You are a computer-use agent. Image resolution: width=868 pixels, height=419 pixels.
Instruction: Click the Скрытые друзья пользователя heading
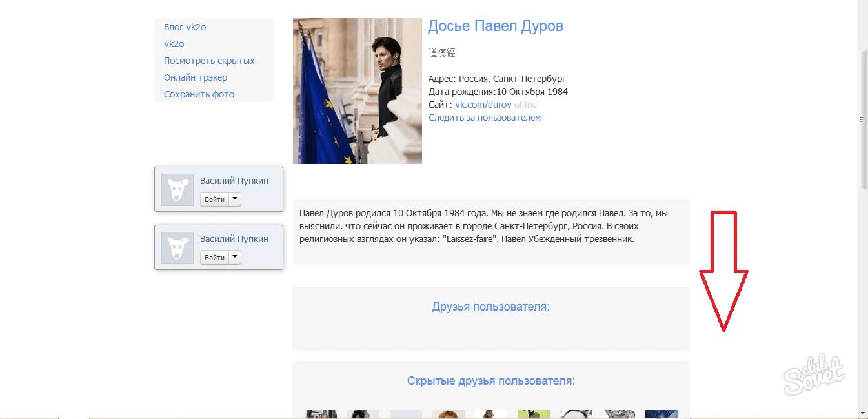pos(491,381)
